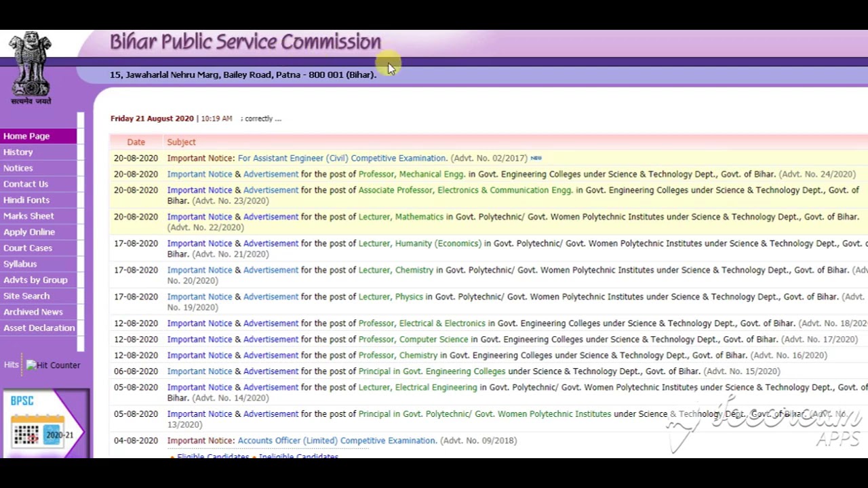Open Advertisement for Principal in Govt. Engineering Colleges

pos(271,371)
